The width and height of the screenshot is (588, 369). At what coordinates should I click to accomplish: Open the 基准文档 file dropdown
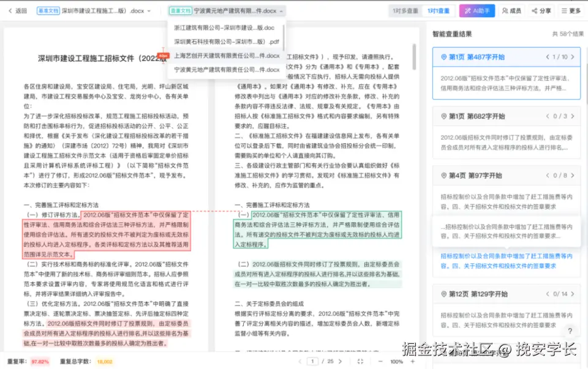point(94,11)
